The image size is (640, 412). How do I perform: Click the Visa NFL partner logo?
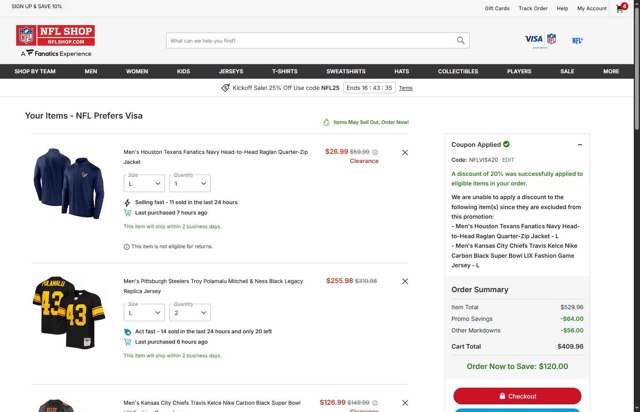(540, 40)
